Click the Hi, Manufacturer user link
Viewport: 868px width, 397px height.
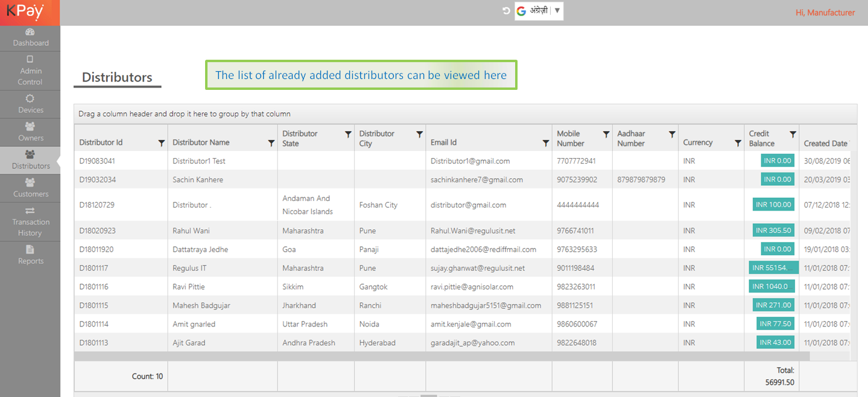[x=825, y=13]
